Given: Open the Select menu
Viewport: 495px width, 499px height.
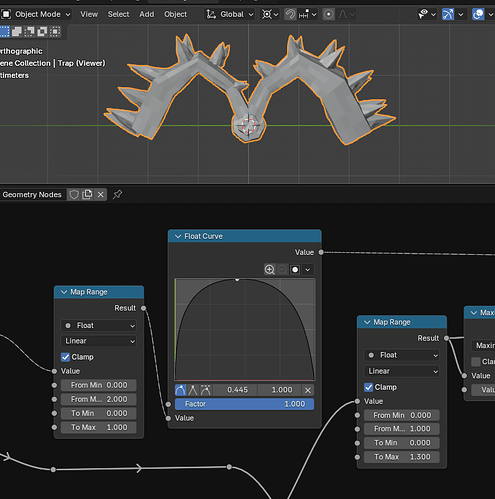Looking at the screenshot, I should (118, 14).
